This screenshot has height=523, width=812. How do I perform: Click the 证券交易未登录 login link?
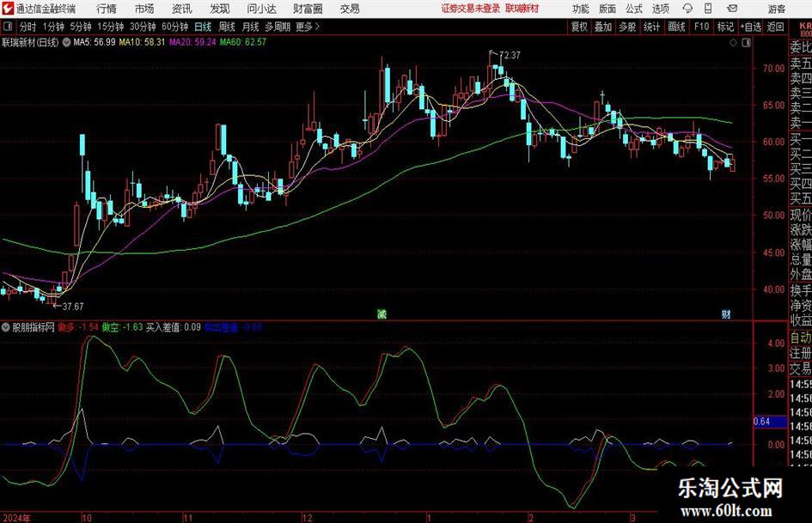(x=471, y=9)
